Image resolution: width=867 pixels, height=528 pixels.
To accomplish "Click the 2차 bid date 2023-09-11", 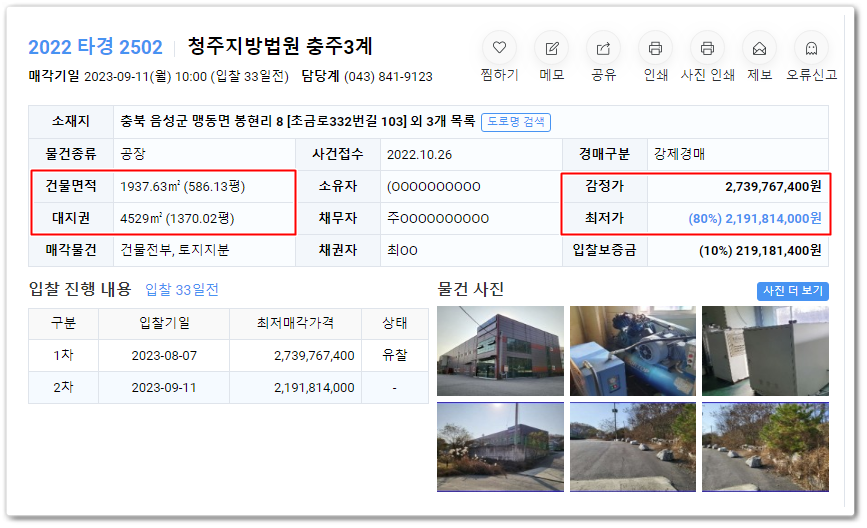I will (x=164, y=388).
